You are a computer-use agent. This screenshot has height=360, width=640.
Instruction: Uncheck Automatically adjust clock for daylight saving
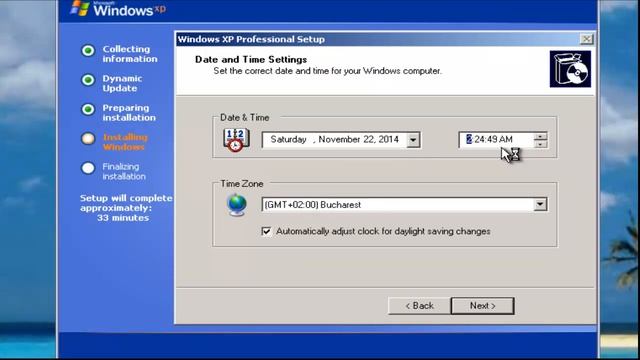click(266, 231)
